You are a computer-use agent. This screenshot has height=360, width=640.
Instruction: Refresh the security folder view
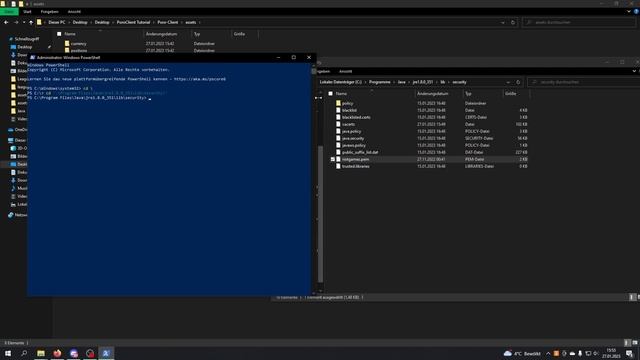click(x=518, y=82)
